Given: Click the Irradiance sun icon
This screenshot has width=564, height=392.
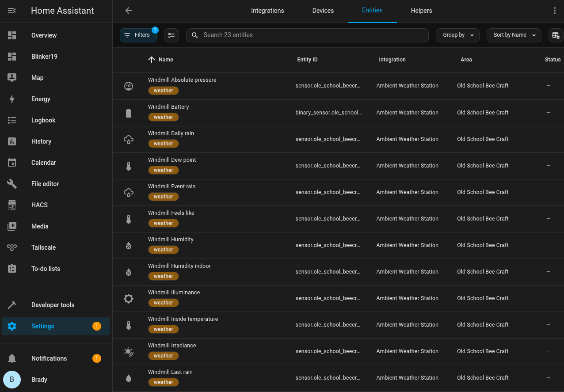Looking at the screenshot, I should (x=129, y=352).
